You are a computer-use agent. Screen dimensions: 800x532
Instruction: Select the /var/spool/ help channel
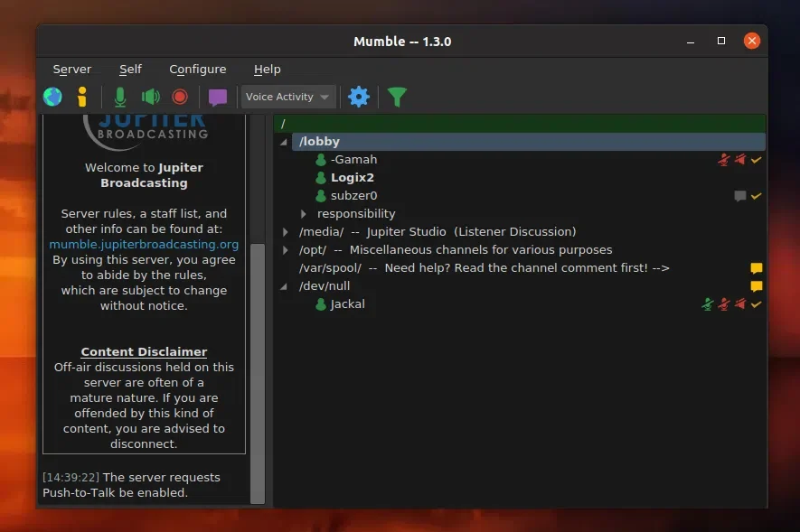point(484,268)
